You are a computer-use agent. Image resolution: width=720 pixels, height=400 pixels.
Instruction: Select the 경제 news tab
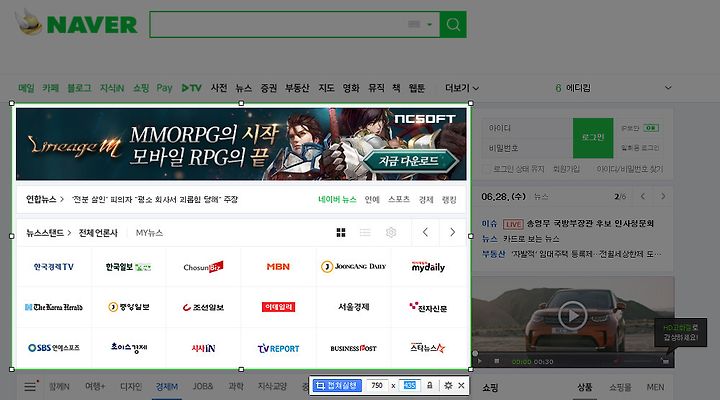(x=426, y=199)
